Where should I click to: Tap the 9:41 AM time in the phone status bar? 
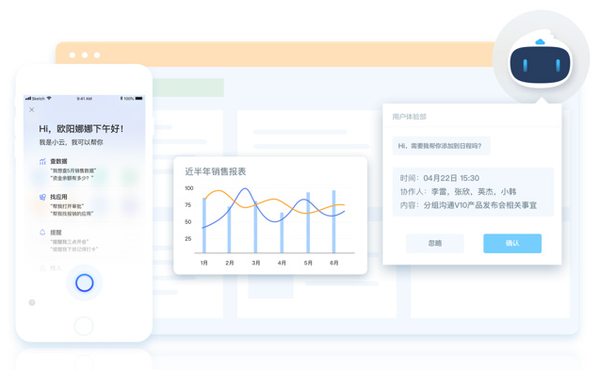point(84,98)
